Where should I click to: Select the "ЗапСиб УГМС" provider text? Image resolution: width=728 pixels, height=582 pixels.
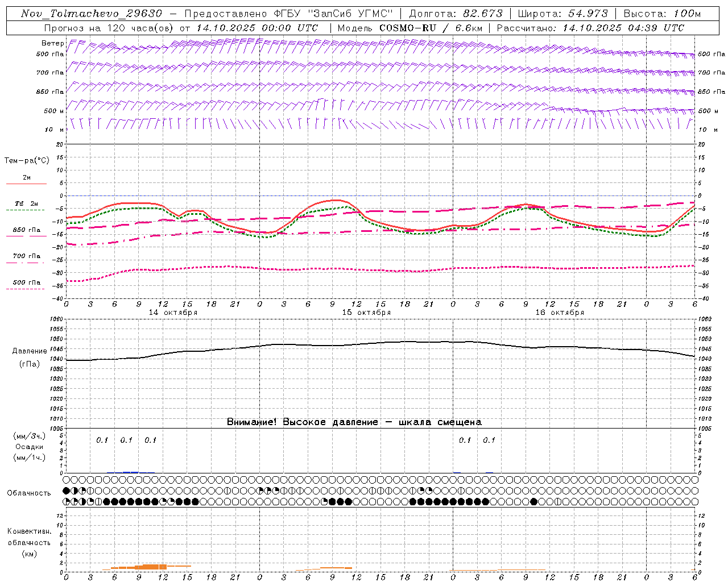point(350,14)
